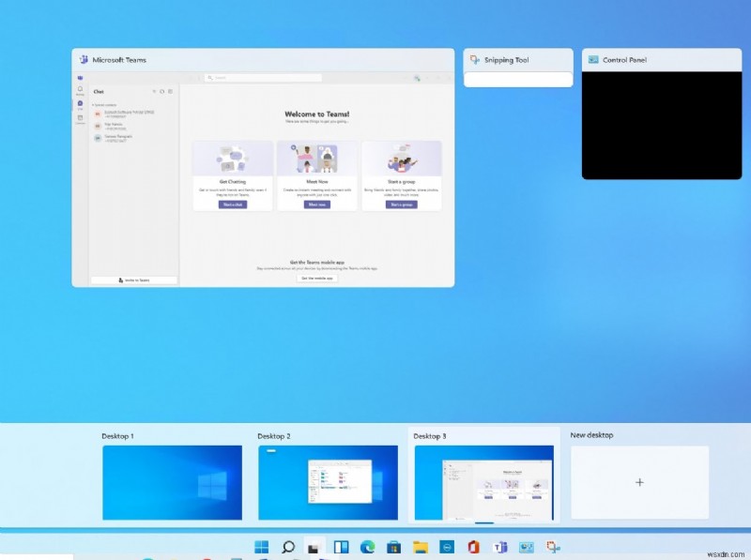Open Snipping Tool from the taskbar
The width and height of the screenshot is (751, 560).
552,548
